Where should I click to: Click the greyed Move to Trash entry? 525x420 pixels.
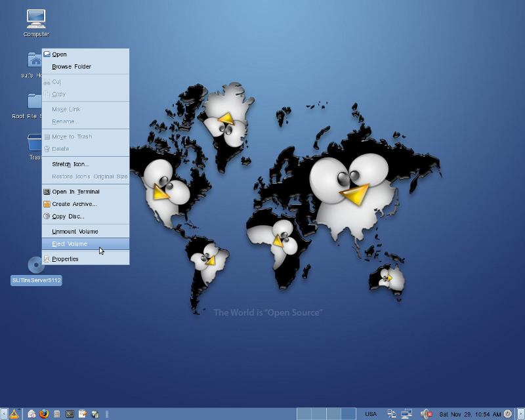coord(86,136)
